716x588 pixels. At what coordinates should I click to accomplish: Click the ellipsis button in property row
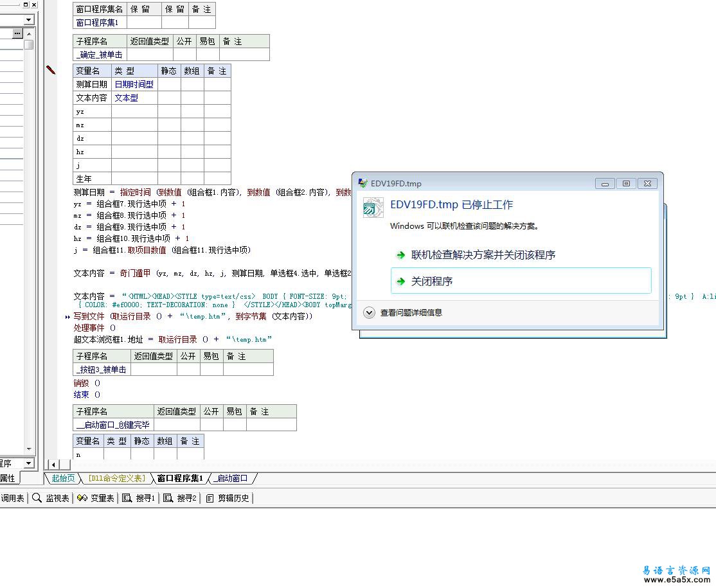17,33
